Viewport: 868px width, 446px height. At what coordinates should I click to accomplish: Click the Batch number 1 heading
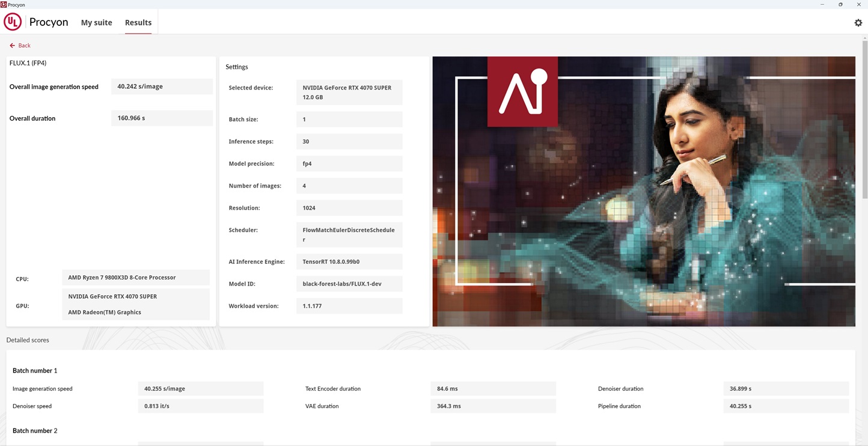(35, 371)
